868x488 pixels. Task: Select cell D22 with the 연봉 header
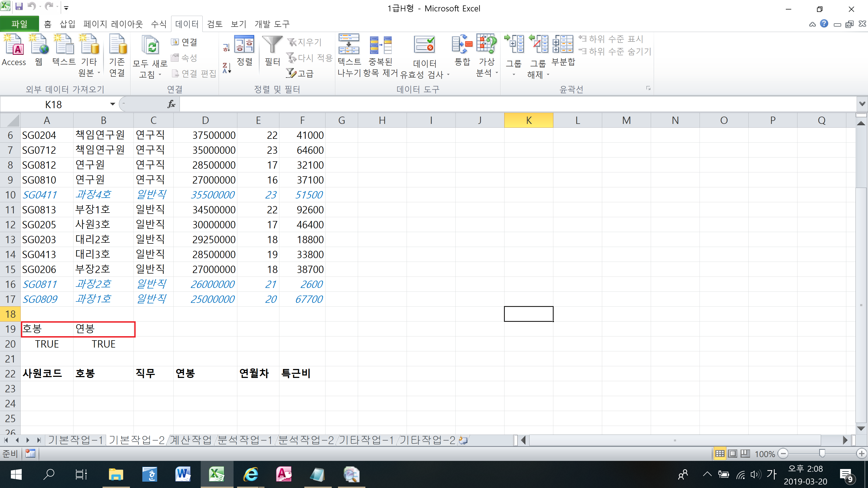click(x=205, y=373)
